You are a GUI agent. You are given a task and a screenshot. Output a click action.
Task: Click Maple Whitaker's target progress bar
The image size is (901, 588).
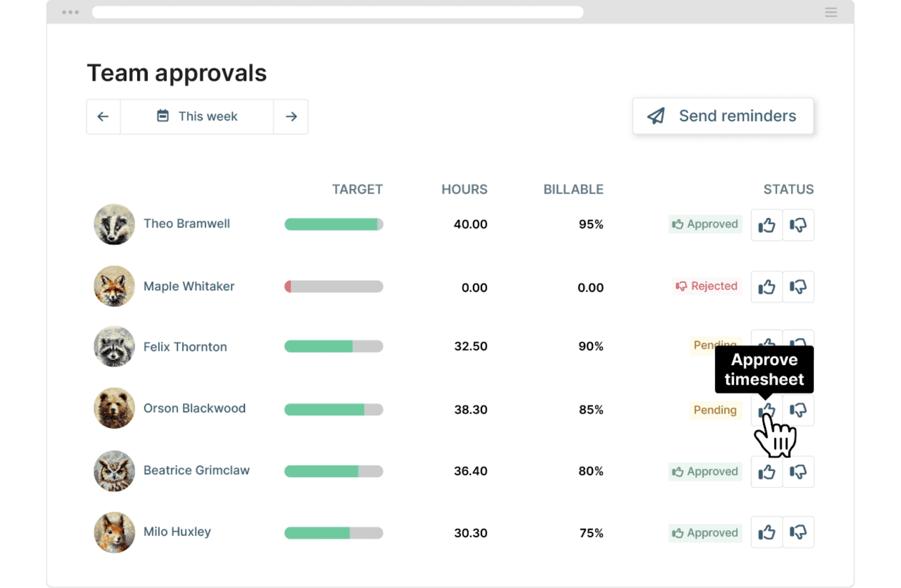click(333, 286)
